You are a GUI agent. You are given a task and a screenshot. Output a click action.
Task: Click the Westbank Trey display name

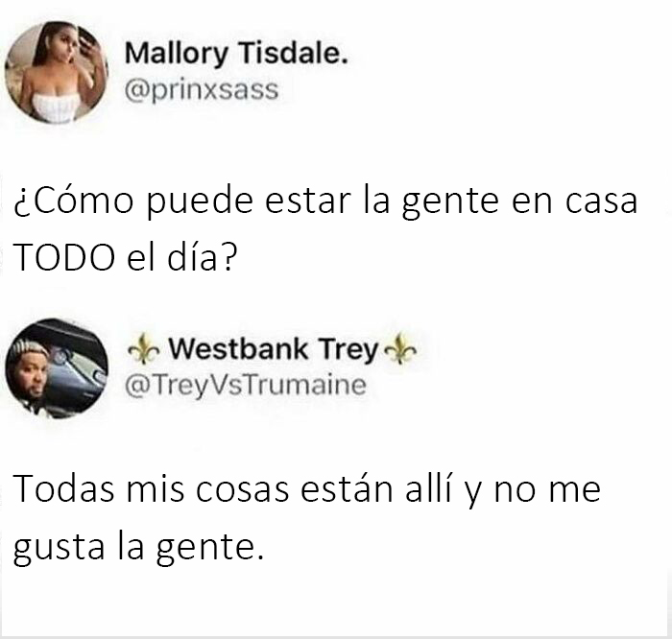coord(273,350)
